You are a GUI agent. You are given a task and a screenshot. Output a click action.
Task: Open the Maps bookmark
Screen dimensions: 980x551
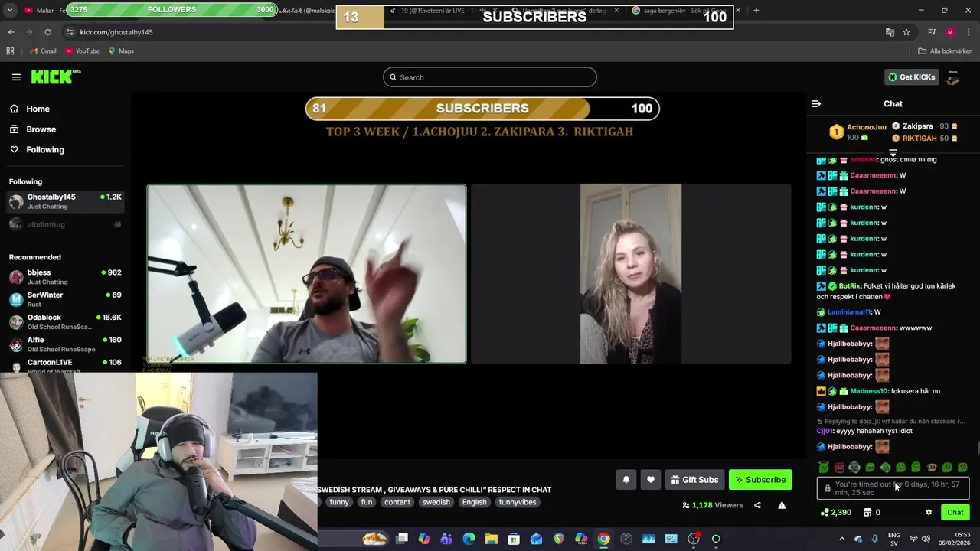click(x=121, y=51)
